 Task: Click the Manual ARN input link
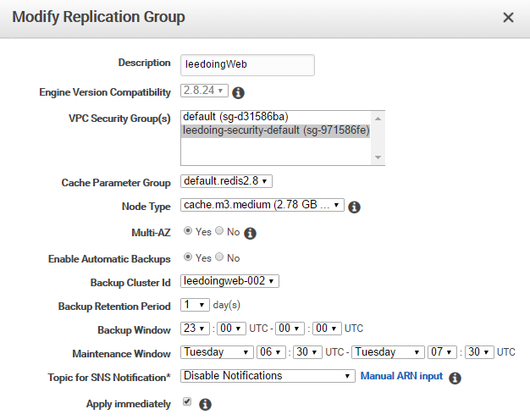click(x=401, y=376)
